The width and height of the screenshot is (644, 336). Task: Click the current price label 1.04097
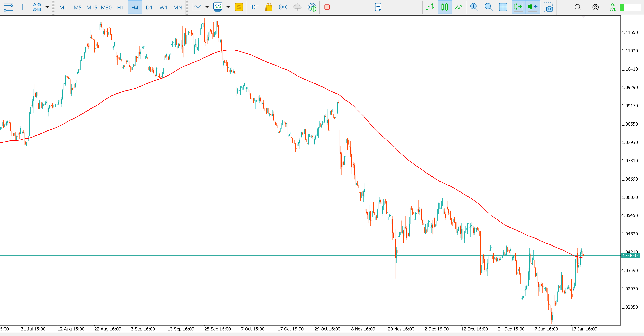tap(630, 256)
